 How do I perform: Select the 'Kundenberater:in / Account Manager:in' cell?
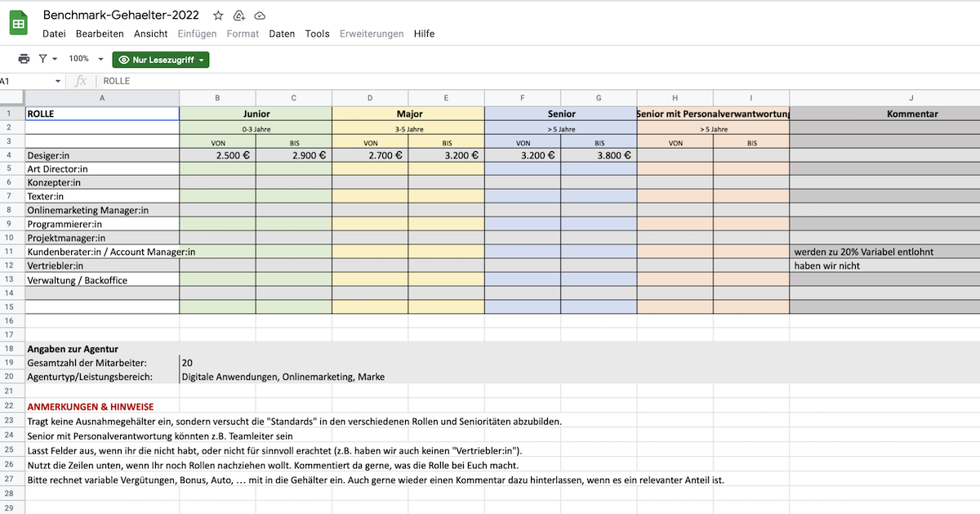[102, 252]
